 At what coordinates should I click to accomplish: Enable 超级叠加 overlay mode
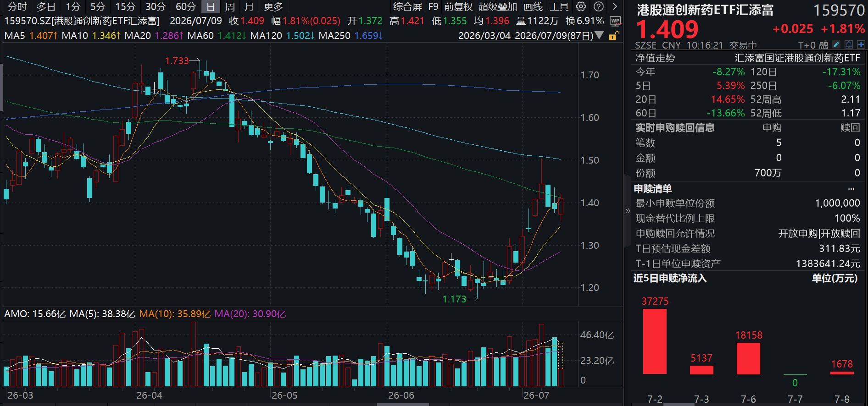[x=497, y=7]
